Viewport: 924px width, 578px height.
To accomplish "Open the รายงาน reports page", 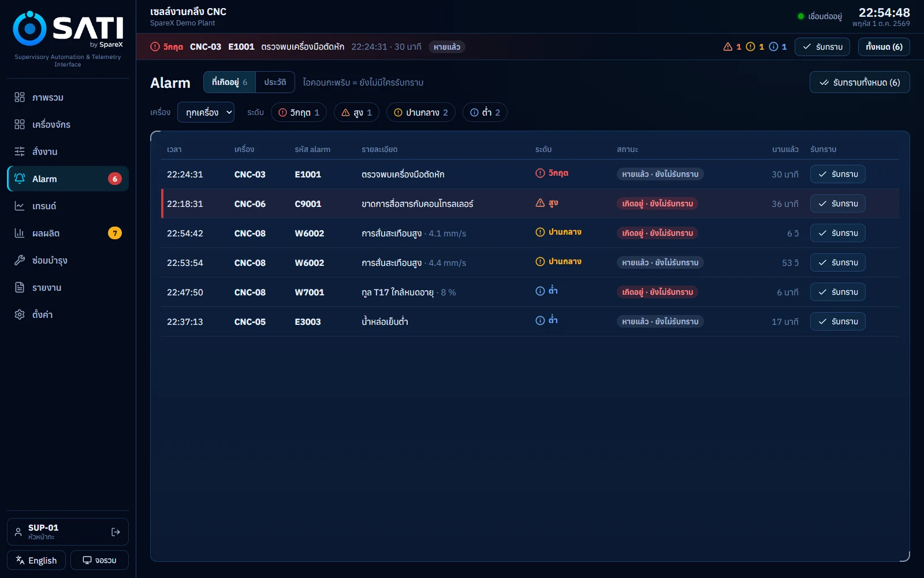I will pos(68,287).
